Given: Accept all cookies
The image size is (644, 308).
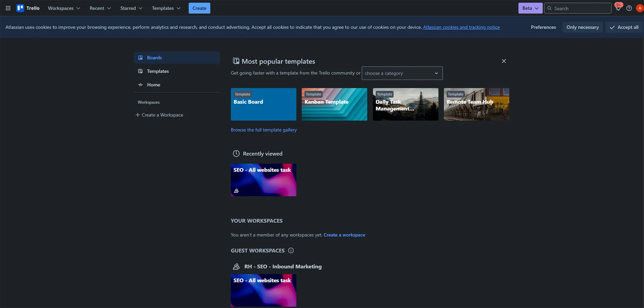Looking at the screenshot, I should [x=624, y=27].
